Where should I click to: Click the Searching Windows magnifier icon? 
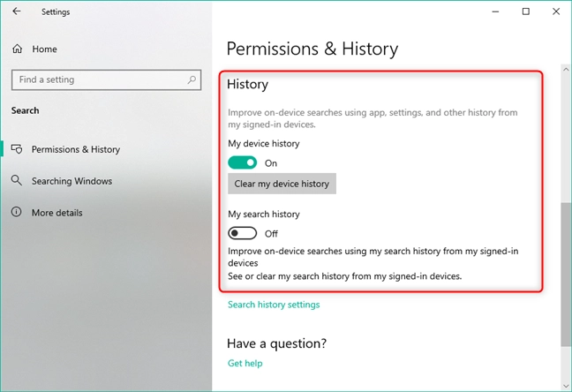[x=17, y=180]
